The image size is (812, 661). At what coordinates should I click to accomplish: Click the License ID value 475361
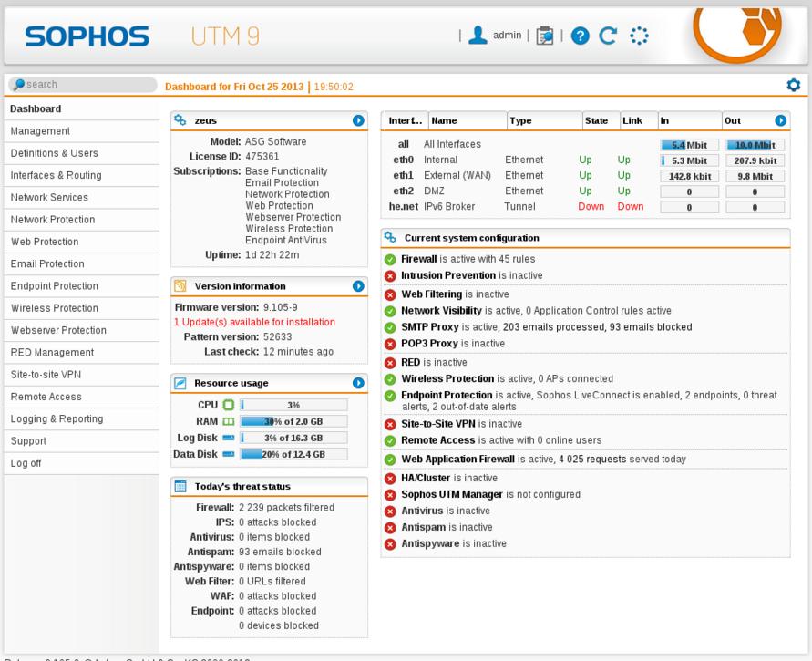[262, 157]
